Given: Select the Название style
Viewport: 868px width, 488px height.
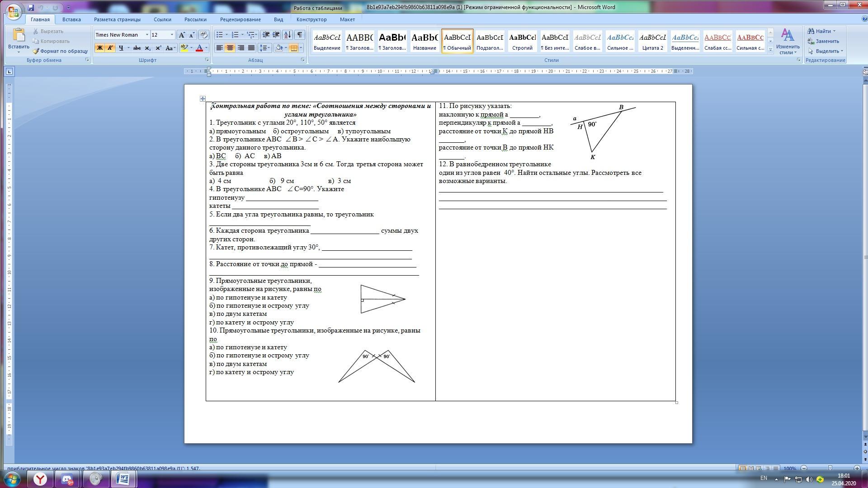Looking at the screenshot, I should (x=425, y=41).
